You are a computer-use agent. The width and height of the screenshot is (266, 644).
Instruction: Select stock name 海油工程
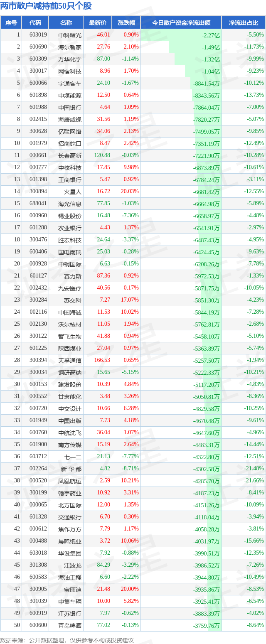[x=70, y=577]
